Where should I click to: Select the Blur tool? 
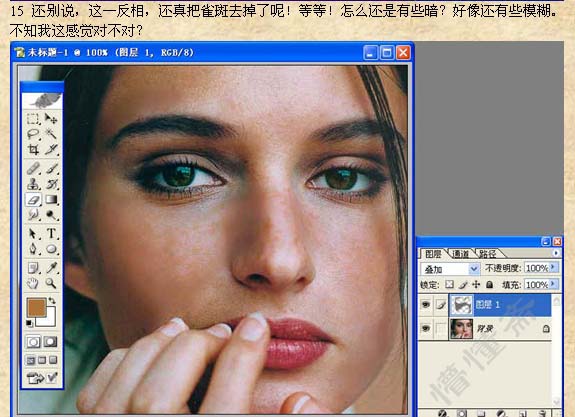coord(33,215)
